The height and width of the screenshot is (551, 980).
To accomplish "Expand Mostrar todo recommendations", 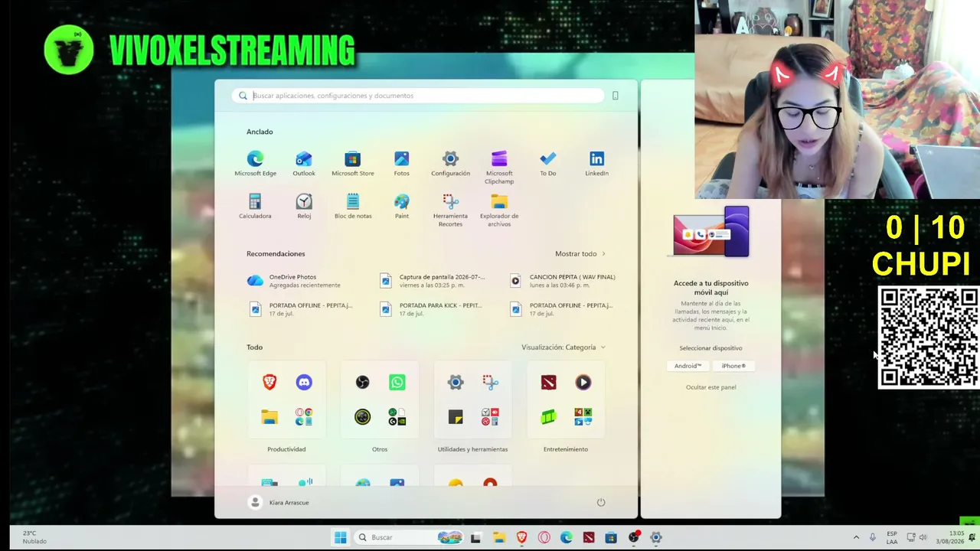I will 580,253.
